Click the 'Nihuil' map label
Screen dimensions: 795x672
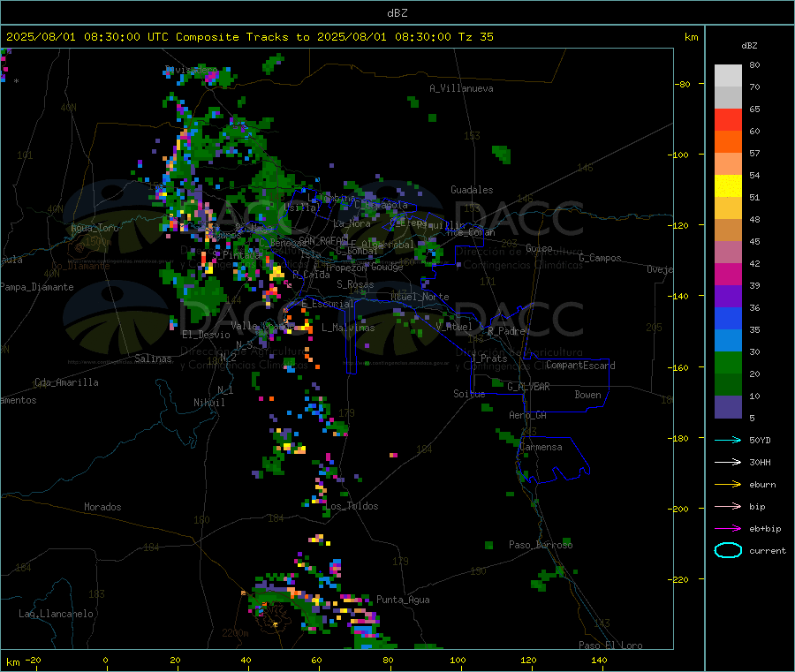(208, 403)
